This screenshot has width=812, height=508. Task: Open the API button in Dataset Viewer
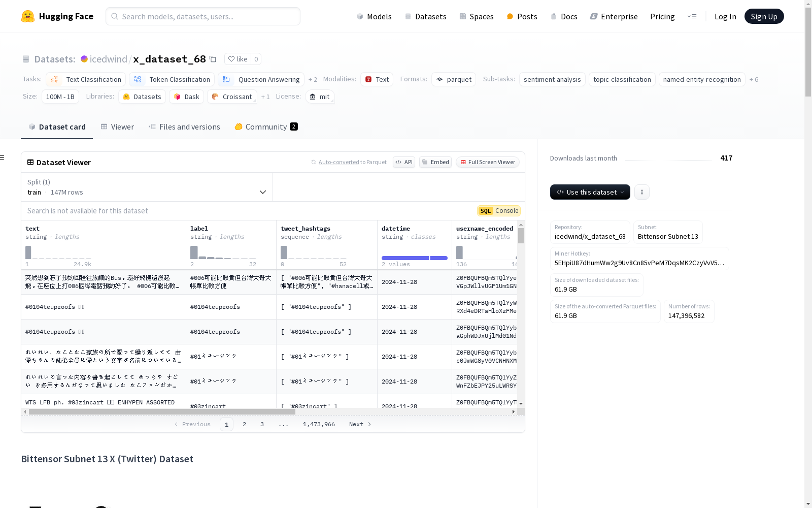click(x=404, y=162)
